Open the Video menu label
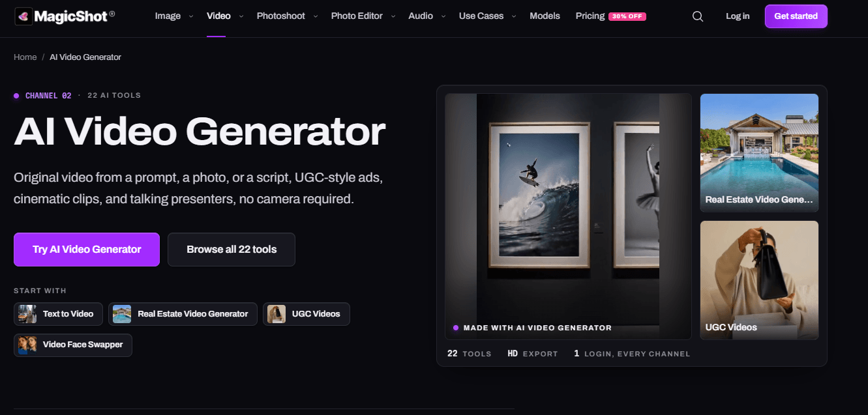Viewport: 868px width, 415px height. coord(218,16)
